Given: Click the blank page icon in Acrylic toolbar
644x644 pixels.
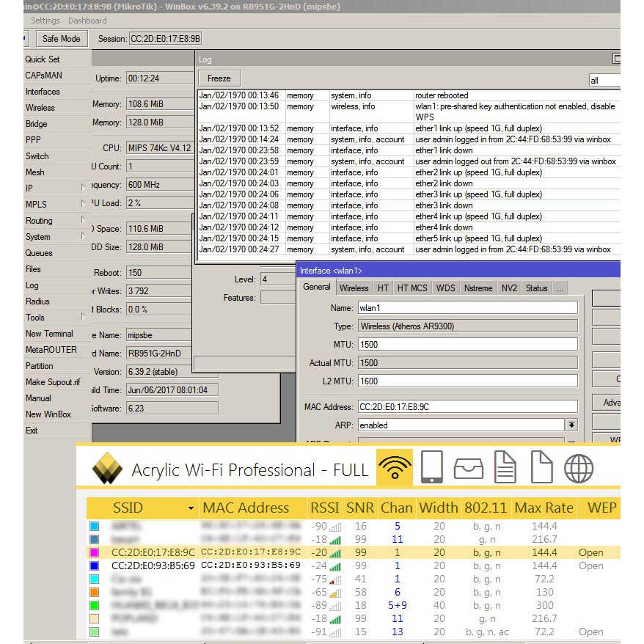Looking at the screenshot, I should tap(541, 468).
